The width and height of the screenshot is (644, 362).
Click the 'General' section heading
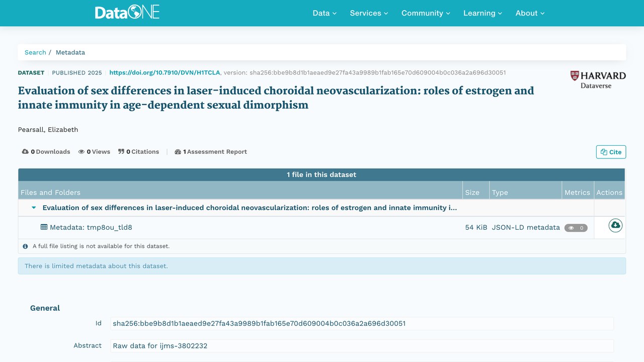pos(45,308)
